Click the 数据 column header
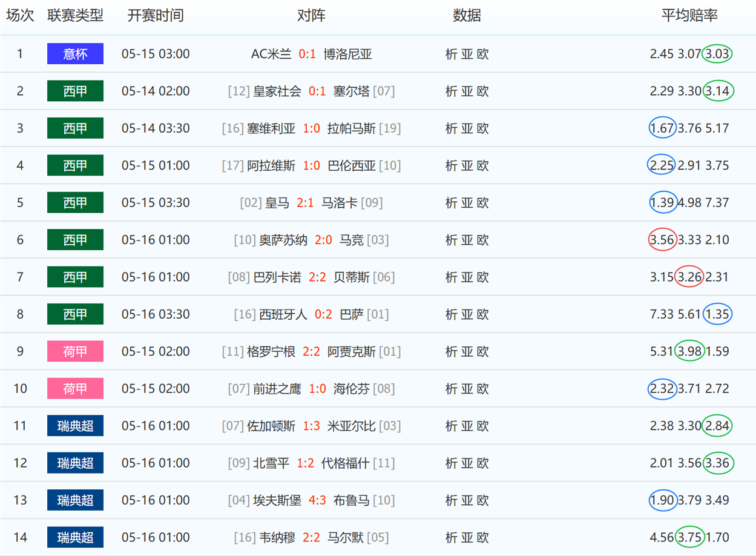756x556 pixels. [x=467, y=16]
